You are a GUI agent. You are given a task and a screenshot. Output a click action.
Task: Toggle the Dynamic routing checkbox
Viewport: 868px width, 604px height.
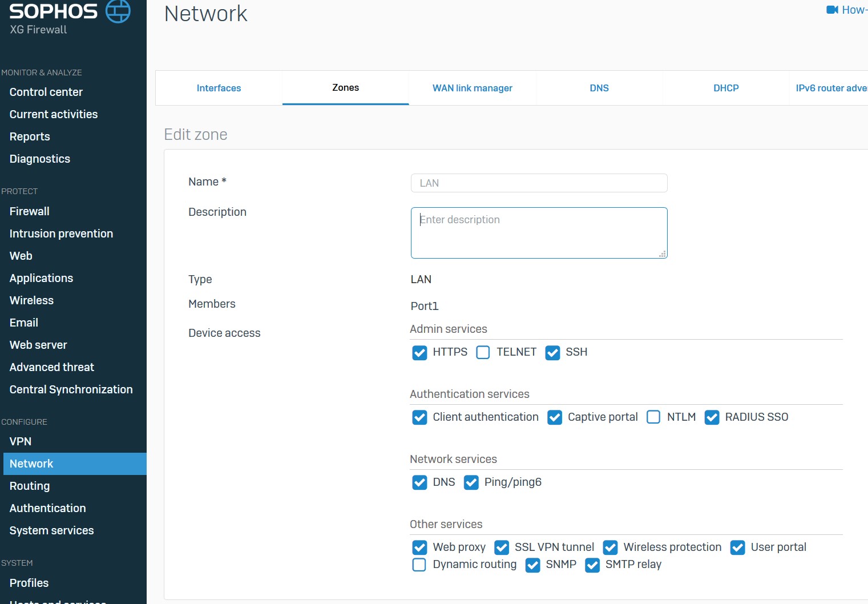click(419, 565)
